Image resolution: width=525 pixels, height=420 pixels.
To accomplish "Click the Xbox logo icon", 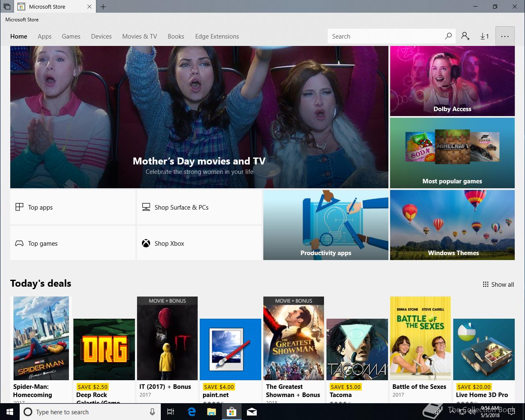I will 146,243.
